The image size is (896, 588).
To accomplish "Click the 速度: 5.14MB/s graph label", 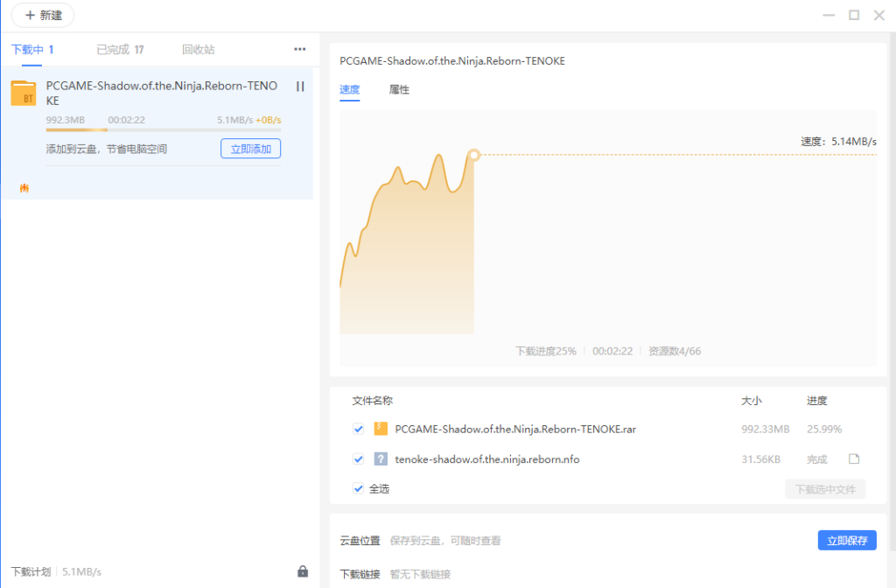I will [838, 141].
